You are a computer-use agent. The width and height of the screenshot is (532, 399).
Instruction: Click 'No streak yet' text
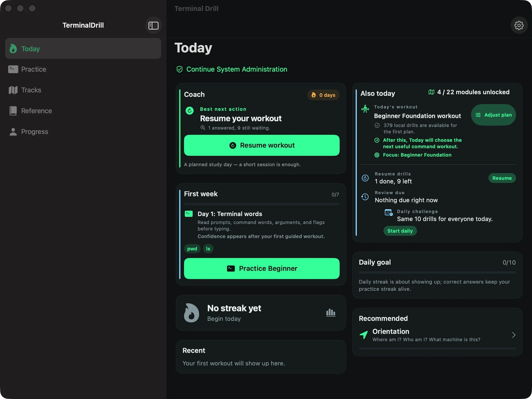coord(234,308)
